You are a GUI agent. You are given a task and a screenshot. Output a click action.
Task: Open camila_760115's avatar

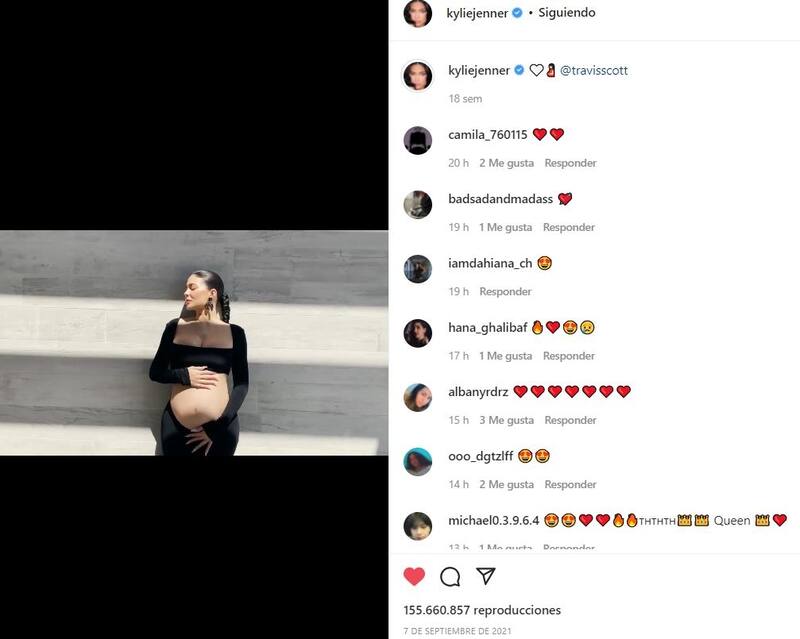point(418,140)
